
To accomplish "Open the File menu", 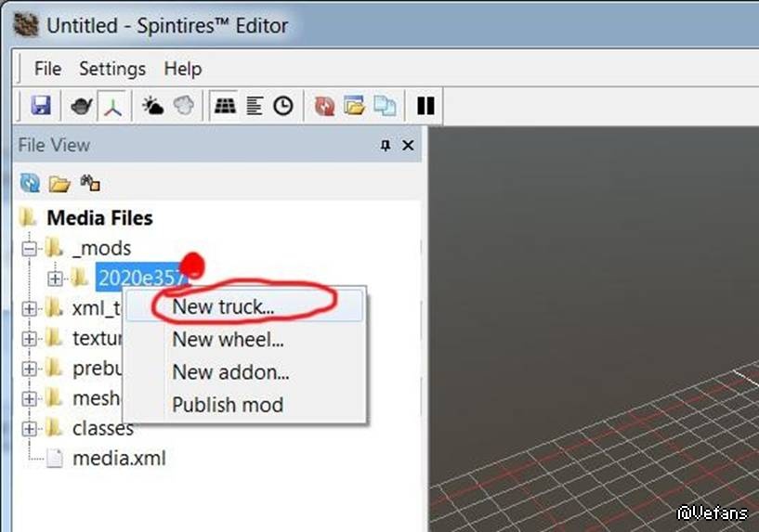I will coord(47,69).
